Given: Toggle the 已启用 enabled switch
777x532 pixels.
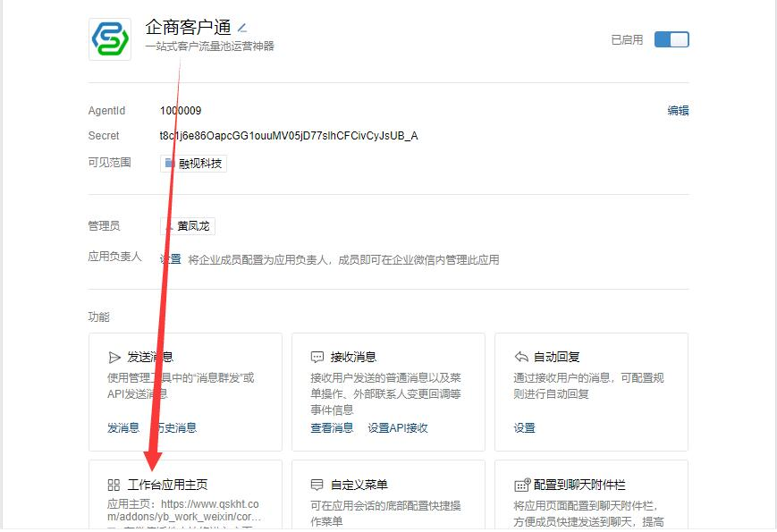Looking at the screenshot, I should click(671, 39).
